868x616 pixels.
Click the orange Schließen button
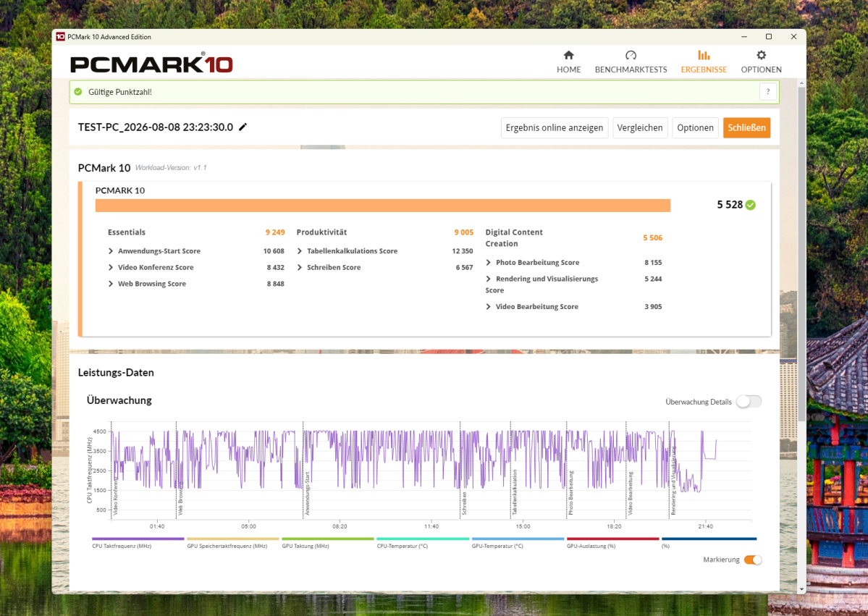click(746, 128)
